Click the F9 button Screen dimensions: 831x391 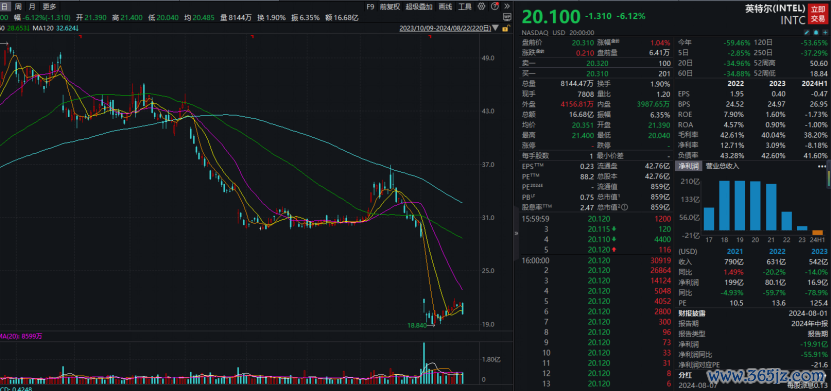tap(370, 7)
